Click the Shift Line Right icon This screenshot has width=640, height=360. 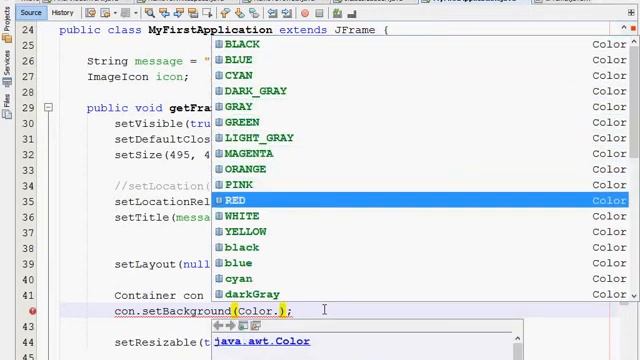pyautogui.click(x=287, y=13)
